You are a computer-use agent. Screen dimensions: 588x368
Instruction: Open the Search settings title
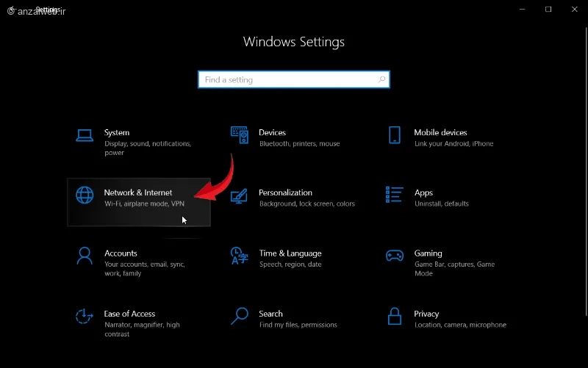tap(270, 314)
